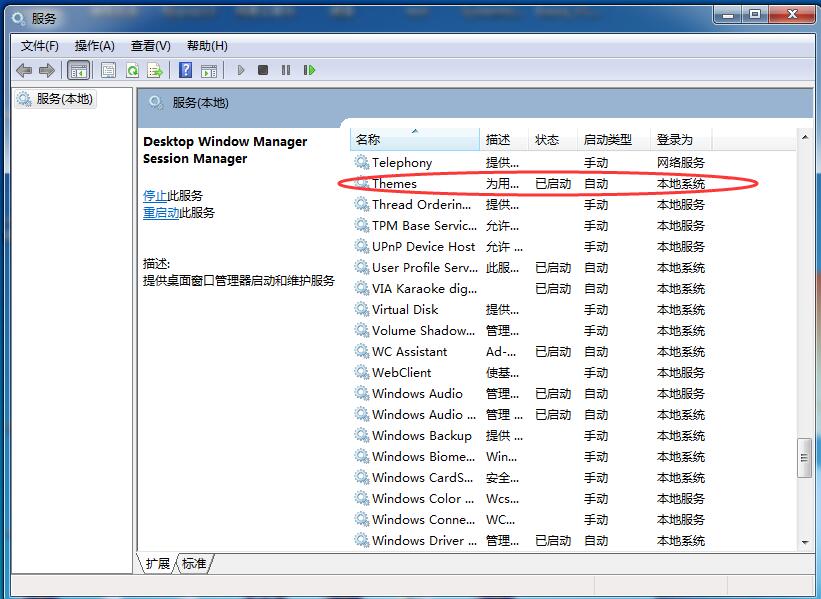The height and width of the screenshot is (599, 821).
Task: Click the 重启动 service link
Action: point(161,212)
